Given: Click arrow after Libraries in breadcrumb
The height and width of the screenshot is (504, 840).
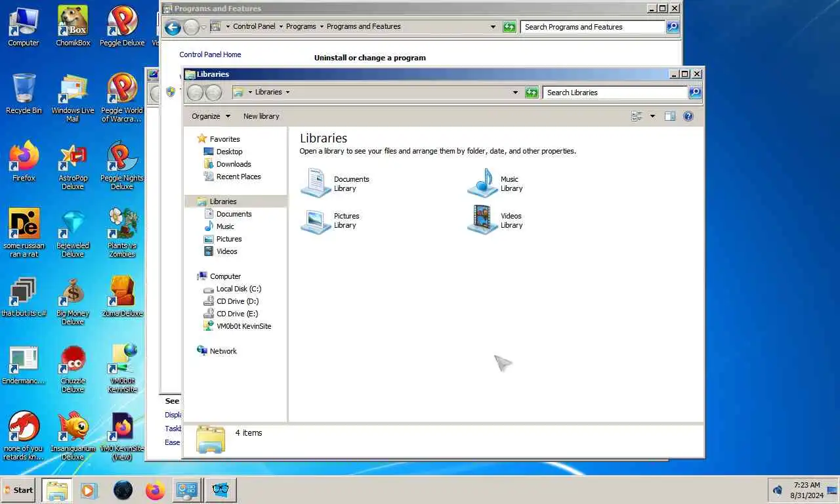Looking at the screenshot, I should (287, 93).
